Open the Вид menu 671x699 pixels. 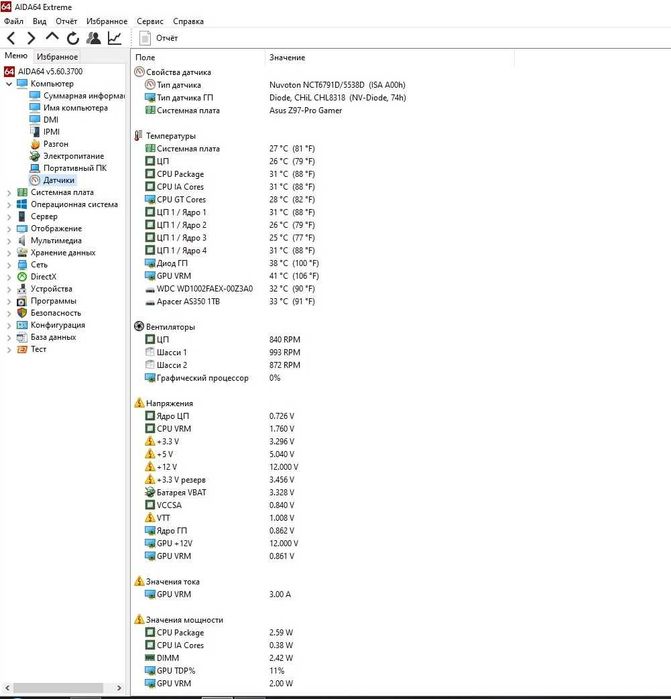click(x=39, y=21)
